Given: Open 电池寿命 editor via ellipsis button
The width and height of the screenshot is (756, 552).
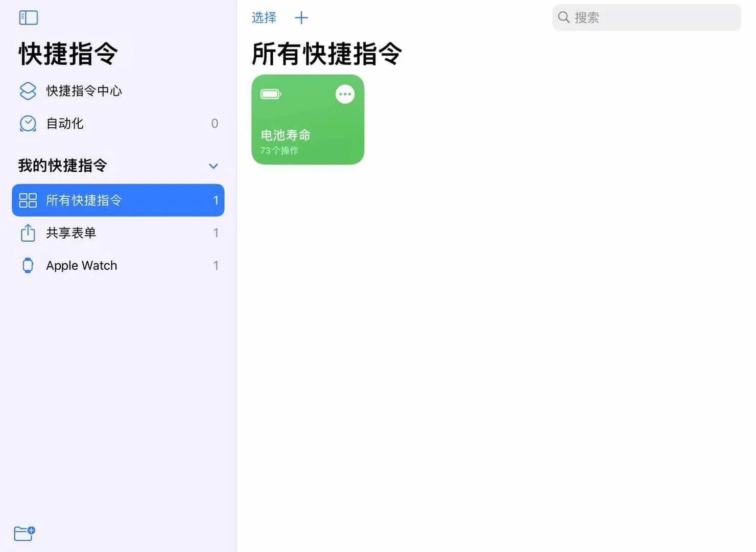Looking at the screenshot, I should (x=345, y=94).
